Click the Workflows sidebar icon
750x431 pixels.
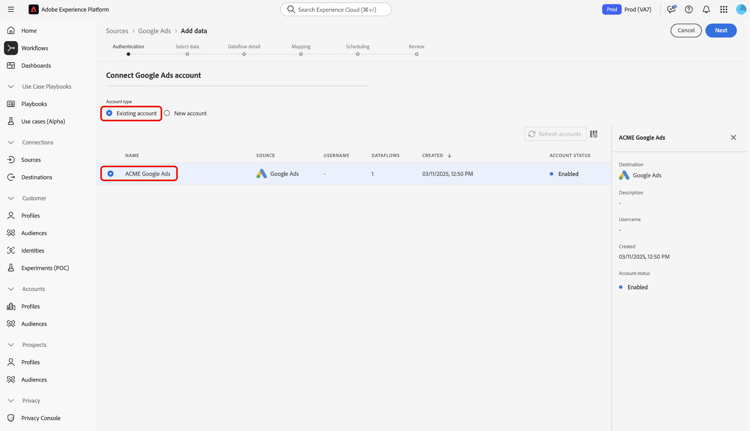pos(11,48)
